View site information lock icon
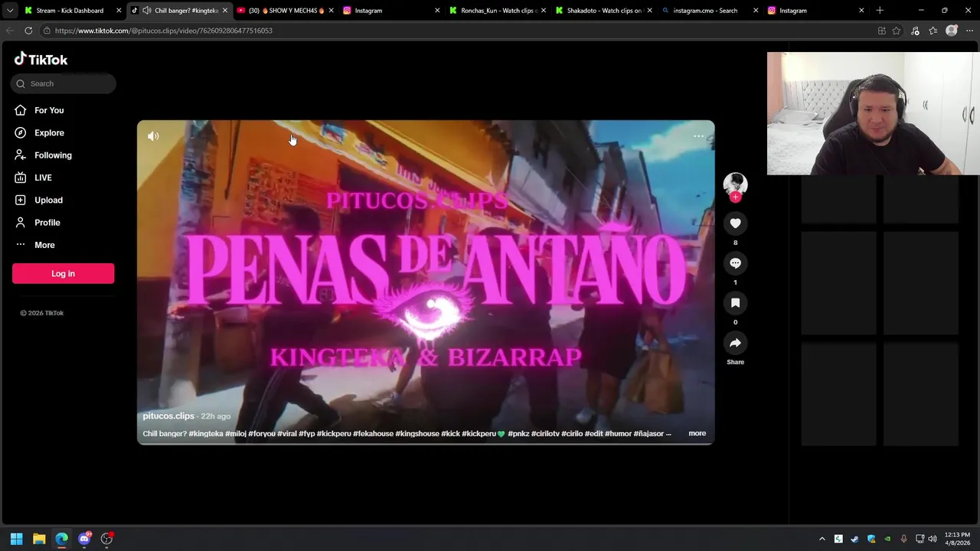 (x=47, y=31)
